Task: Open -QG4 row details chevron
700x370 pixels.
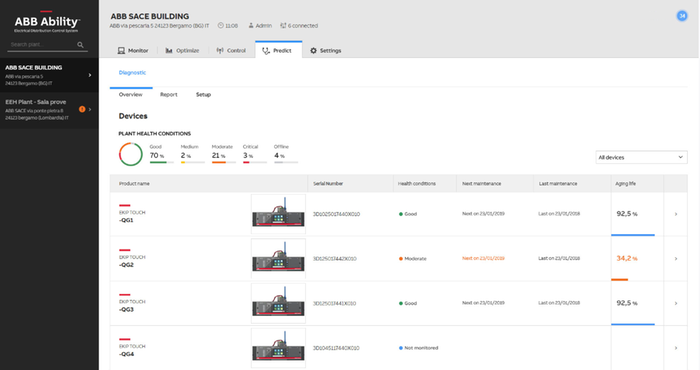Action: coord(676,348)
